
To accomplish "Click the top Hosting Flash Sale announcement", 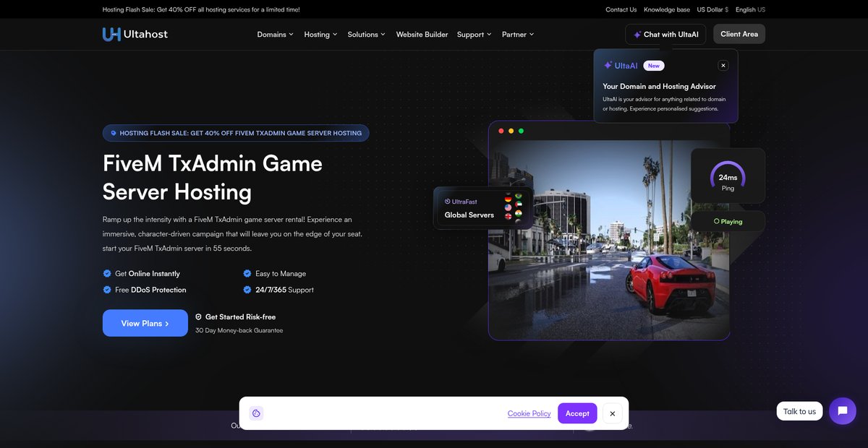I will (201, 9).
